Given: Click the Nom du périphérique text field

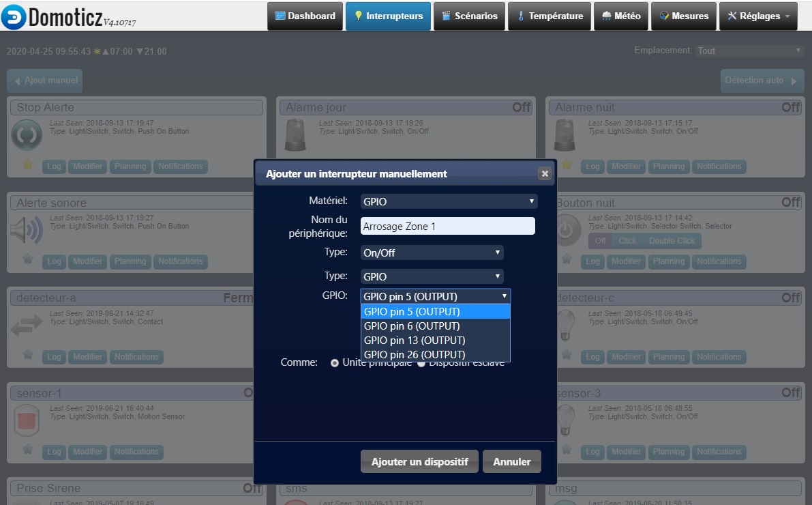Looking at the screenshot, I should (447, 226).
